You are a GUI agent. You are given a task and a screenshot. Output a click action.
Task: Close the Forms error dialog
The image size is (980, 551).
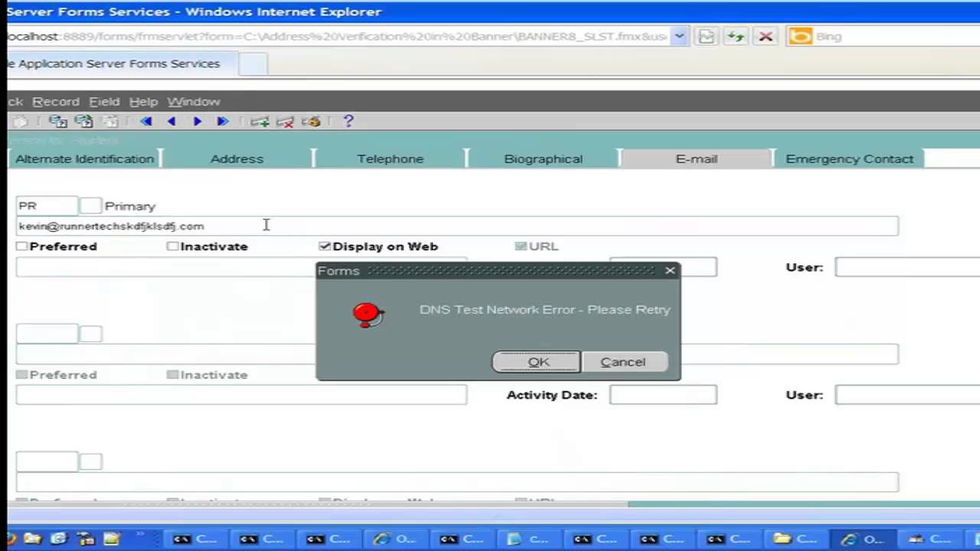click(670, 270)
